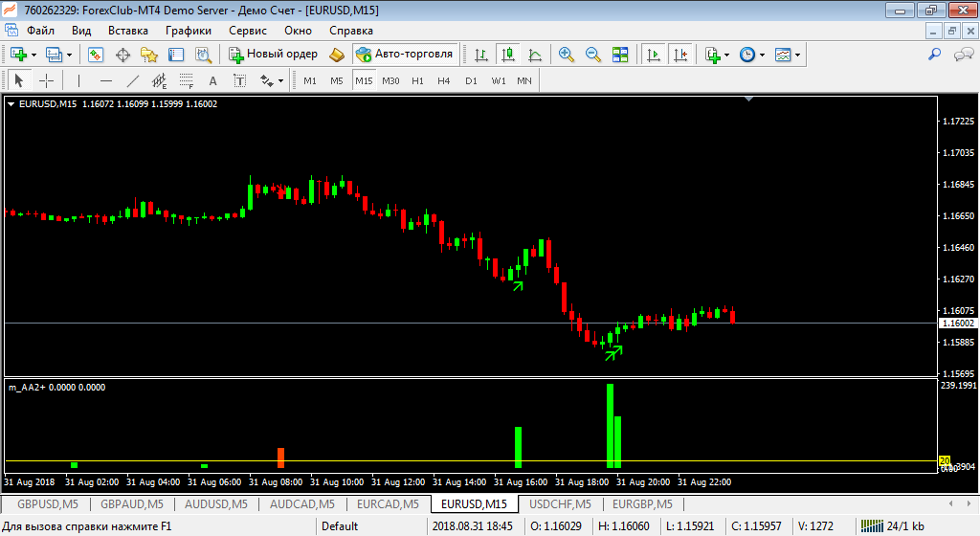
Task: Open the Файл menu
Action: pos(40,31)
